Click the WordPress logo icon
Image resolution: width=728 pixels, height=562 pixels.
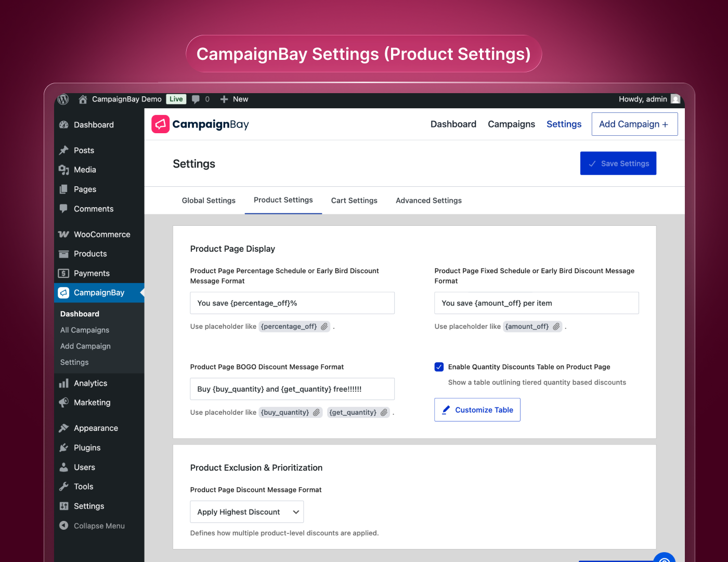[63, 99]
